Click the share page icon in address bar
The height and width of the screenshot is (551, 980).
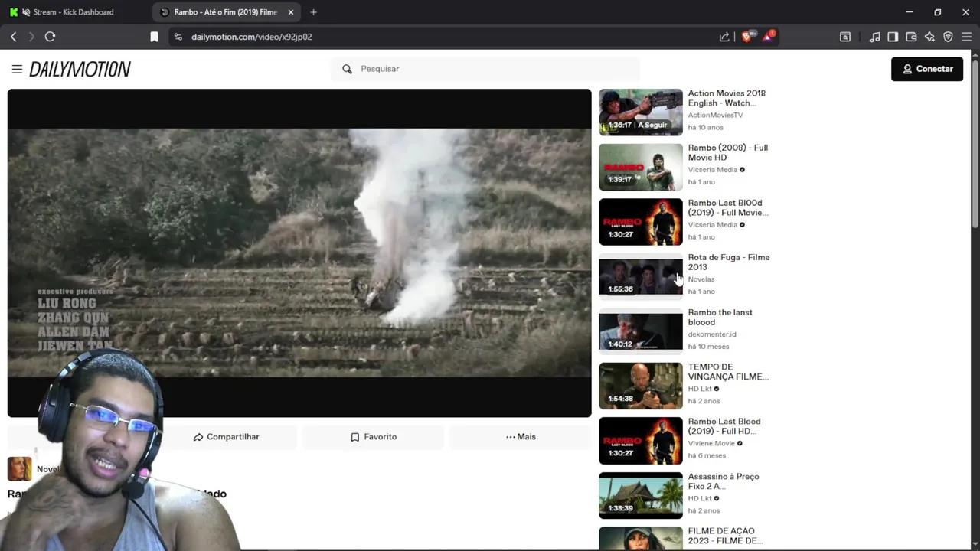click(x=724, y=37)
